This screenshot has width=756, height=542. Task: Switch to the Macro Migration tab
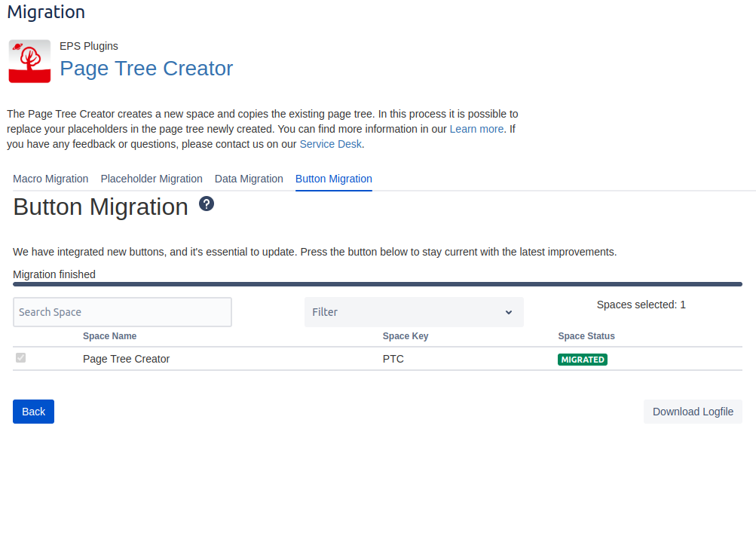(51, 179)
